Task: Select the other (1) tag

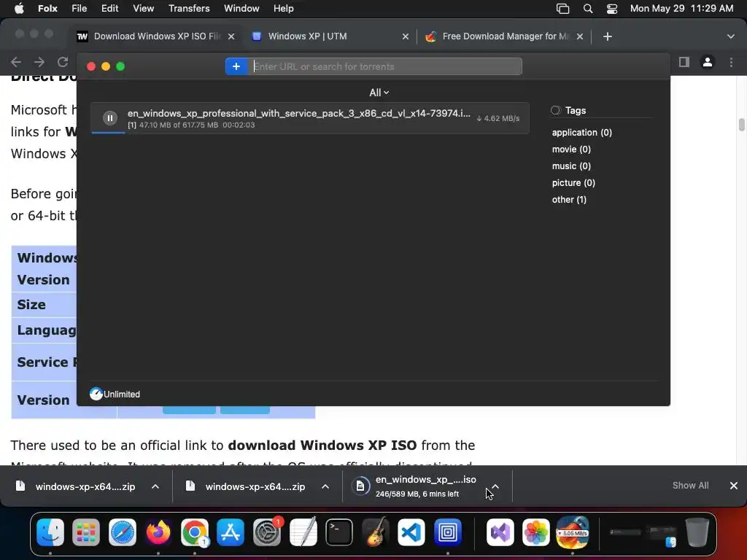Action: pyautogui.click(x=569, y=200)
